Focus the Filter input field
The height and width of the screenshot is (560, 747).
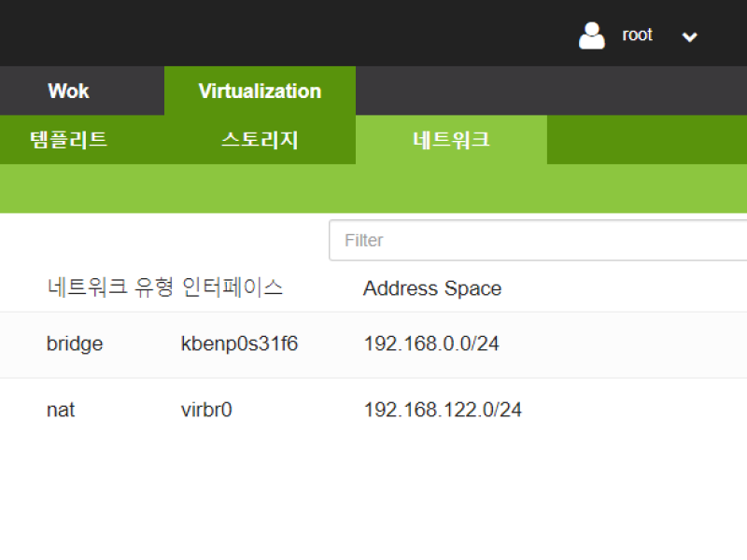click(x=538, y=240)
